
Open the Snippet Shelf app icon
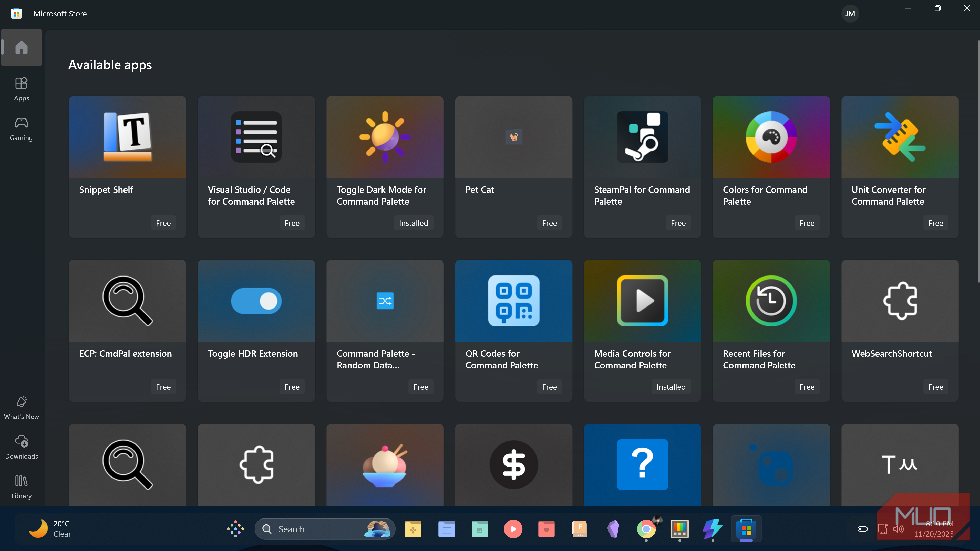[127, 137]
